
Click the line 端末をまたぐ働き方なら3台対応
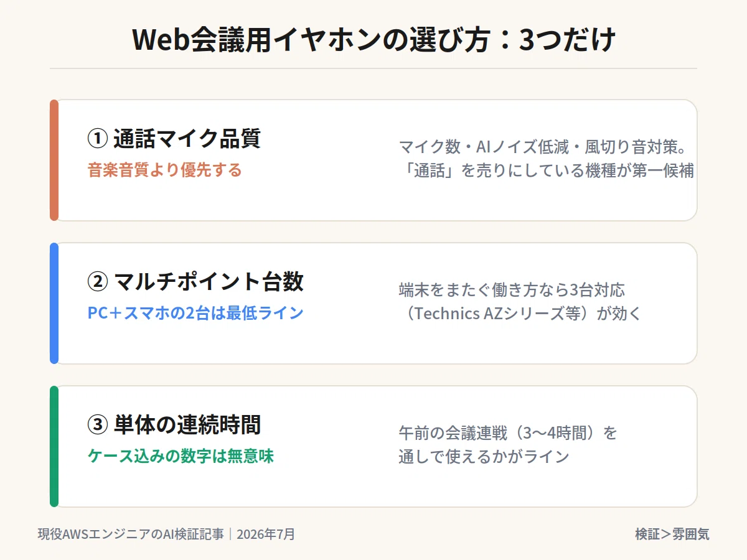512,290
